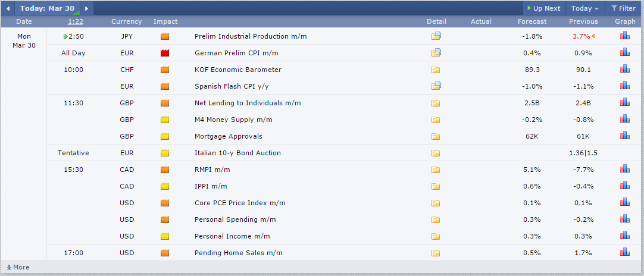This screenshot has height=276, width=644.
Task: Open detail folder for Spanish Flash CPI
Action: [x=436, y=86]
